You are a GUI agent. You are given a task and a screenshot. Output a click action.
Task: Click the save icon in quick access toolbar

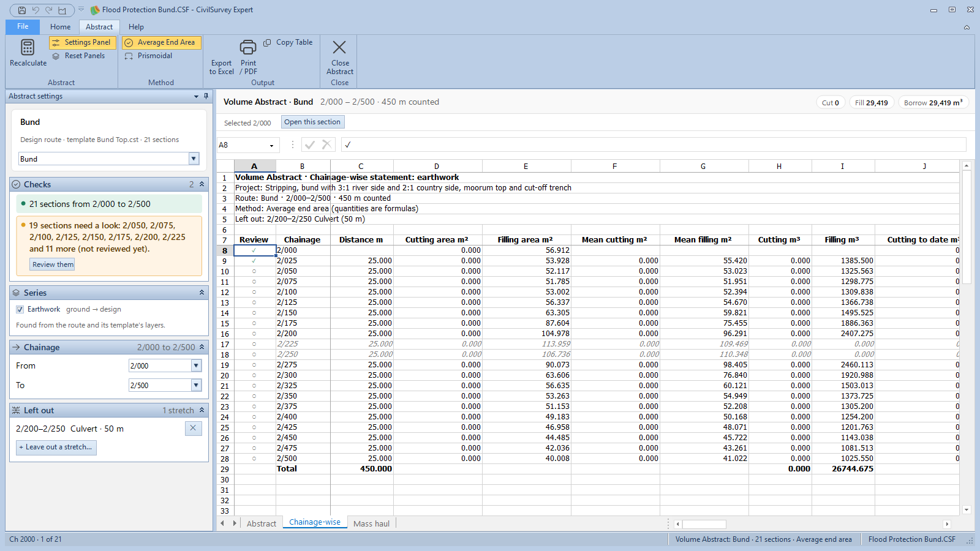click(x=22, y=10)
